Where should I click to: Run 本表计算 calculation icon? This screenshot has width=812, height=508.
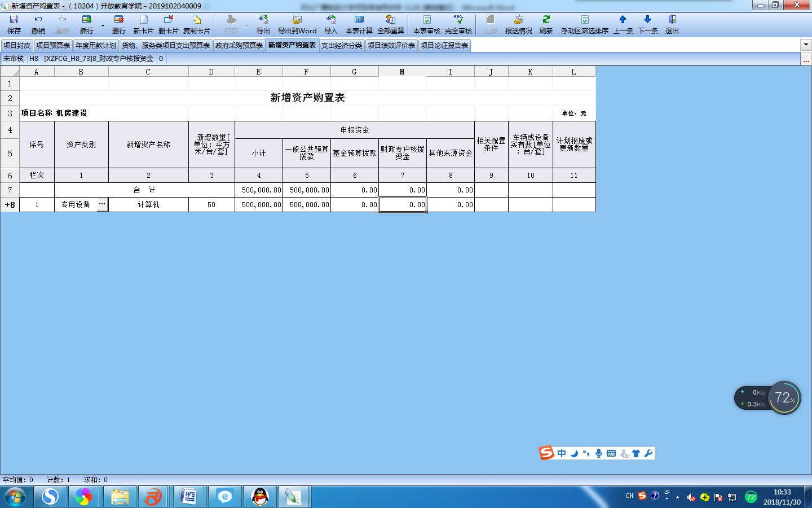click(x=359, y=25)
